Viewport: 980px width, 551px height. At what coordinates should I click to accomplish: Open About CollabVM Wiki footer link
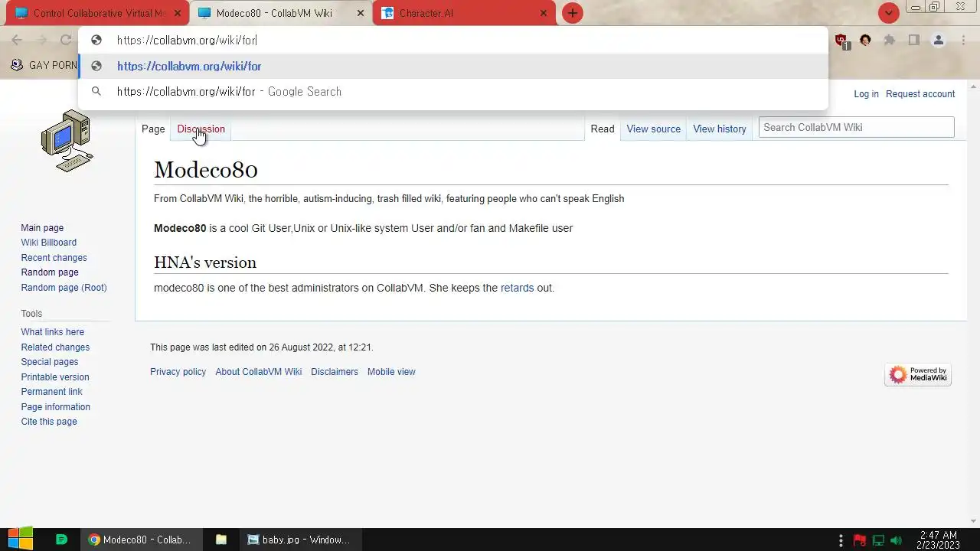[x=258, y=372]
